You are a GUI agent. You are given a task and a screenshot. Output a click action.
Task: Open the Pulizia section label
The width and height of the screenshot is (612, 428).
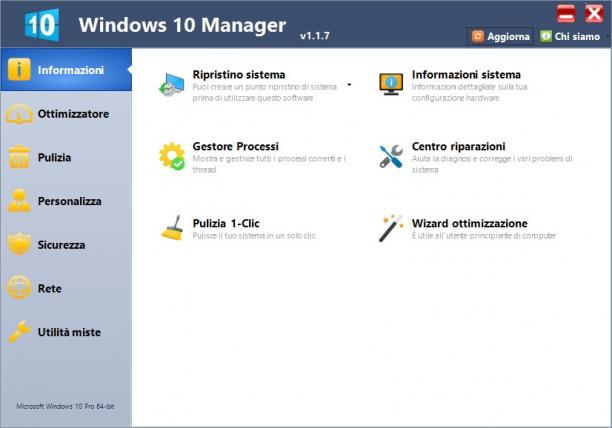(54, 158)
